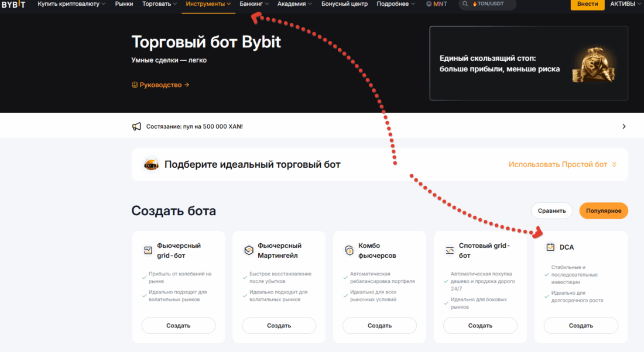Create a Фьючерсный grid-бот
644x352 pixels.
(178, 325)
